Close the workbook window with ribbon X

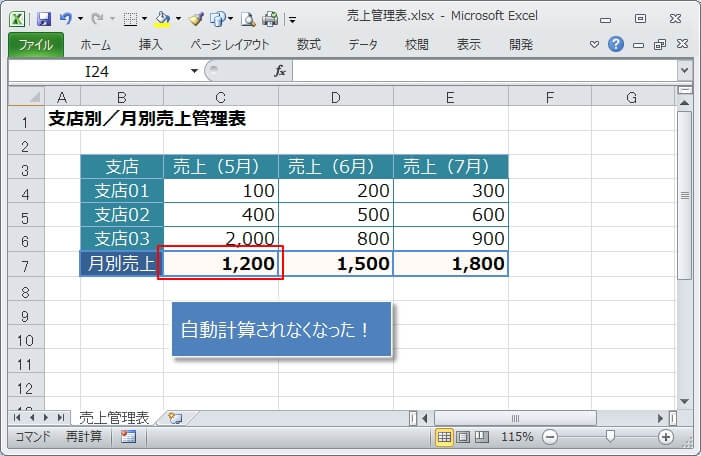pyautogui.click(x=682, y=44)
